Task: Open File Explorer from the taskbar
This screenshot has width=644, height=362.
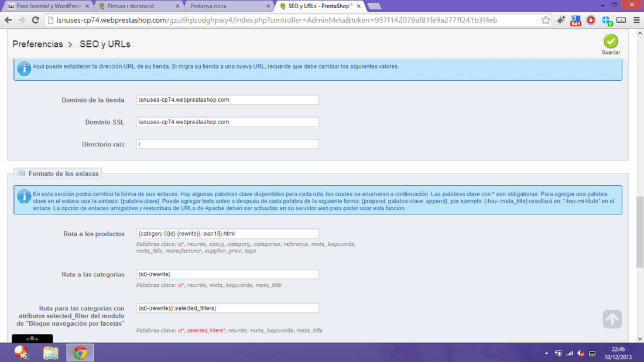Action: 50,353
